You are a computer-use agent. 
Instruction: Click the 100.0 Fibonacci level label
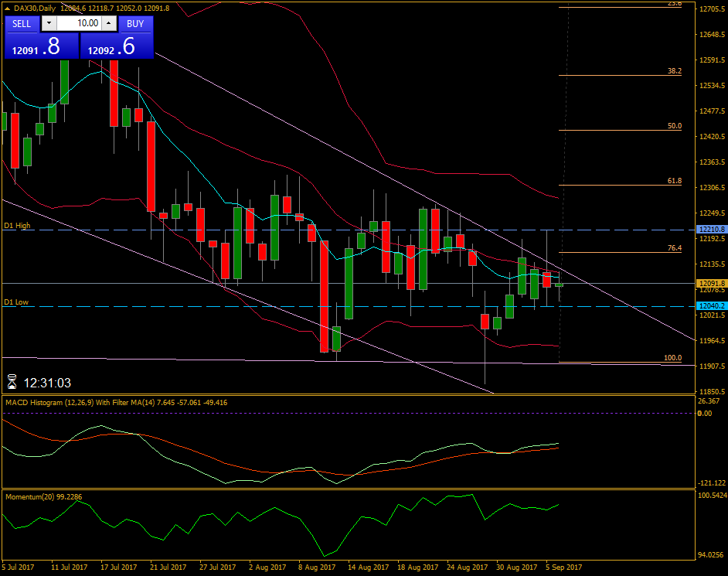(671, 357)
